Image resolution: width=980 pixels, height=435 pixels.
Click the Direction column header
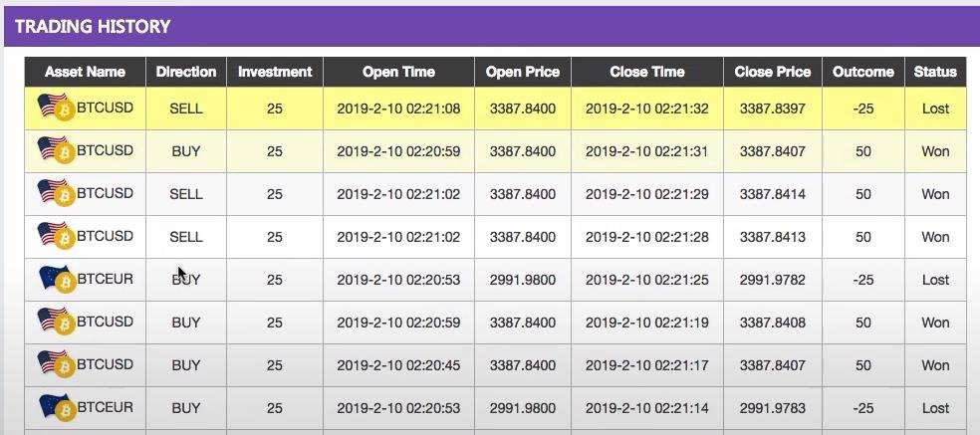point(186,72)
